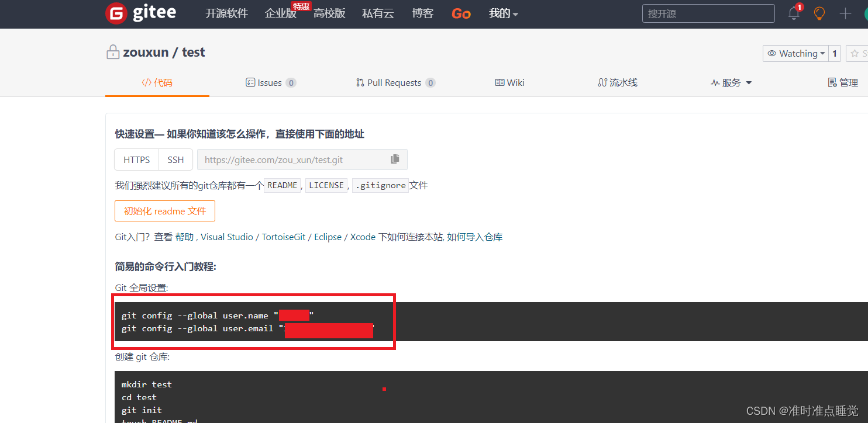The width and height of the screenshot is (868, 423).
Task: Click the git config user.email command line
Action: pyautogui.click(x=248, y=328)
